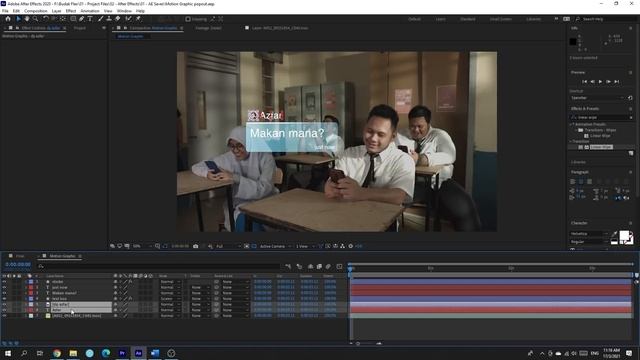The image size is (640, 360).
Task: Hide the sticker layer using eye icon
Action: coord(4,282)
